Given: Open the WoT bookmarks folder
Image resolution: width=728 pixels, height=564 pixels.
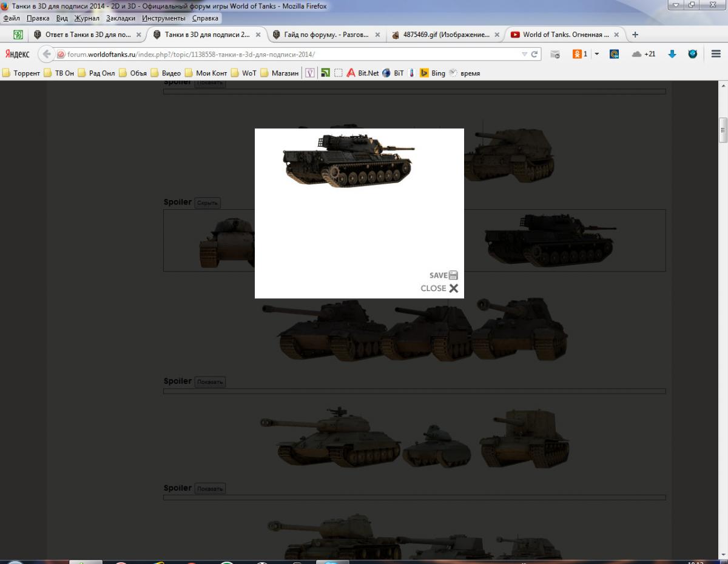Looking at the screenshot, I should pos(243,73).
